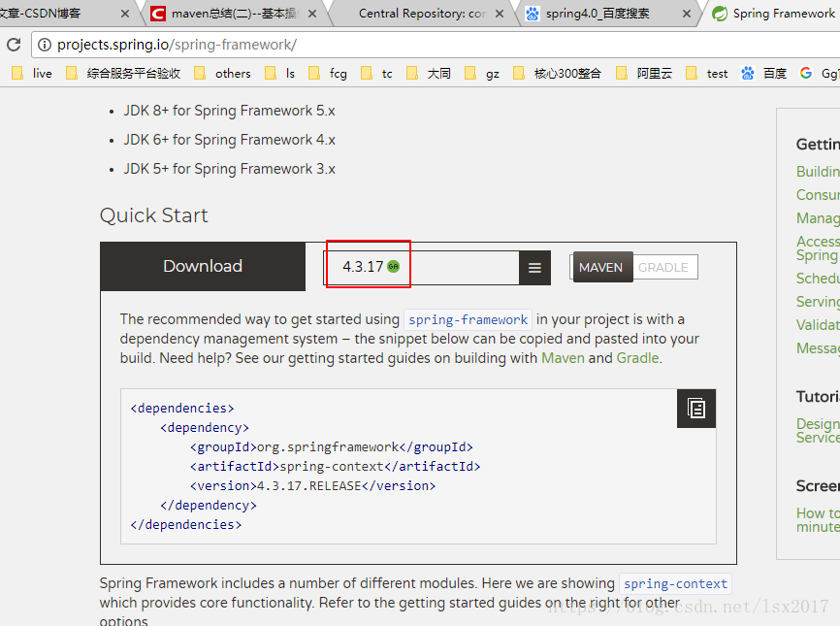Click JDK 8+ for Spring Framework 5.x
Viewport: 840px width, 626px height.
pos(229,111)
